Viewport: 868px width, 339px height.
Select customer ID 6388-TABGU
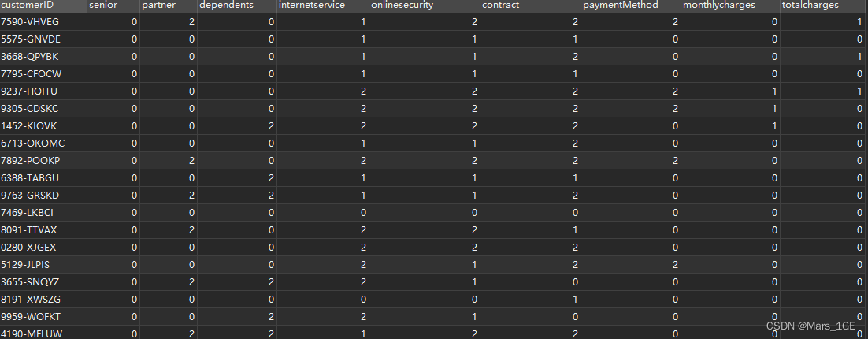[x=43, y=178]
